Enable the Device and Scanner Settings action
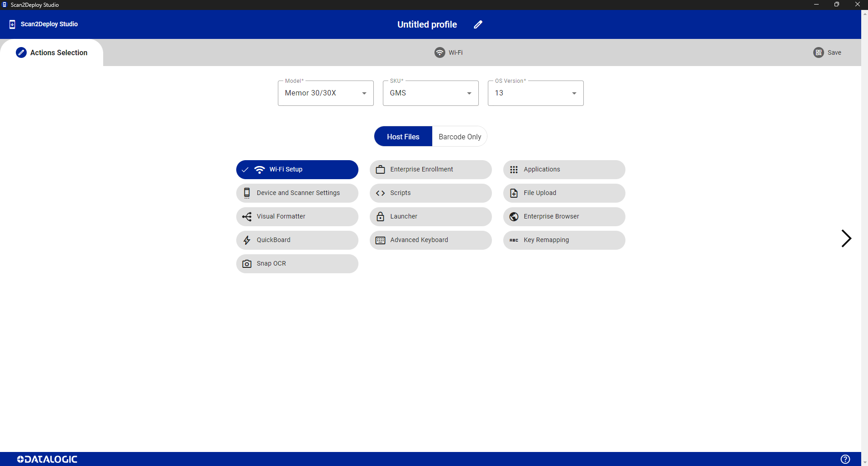868x466 pixels. [x=297, y=193]
